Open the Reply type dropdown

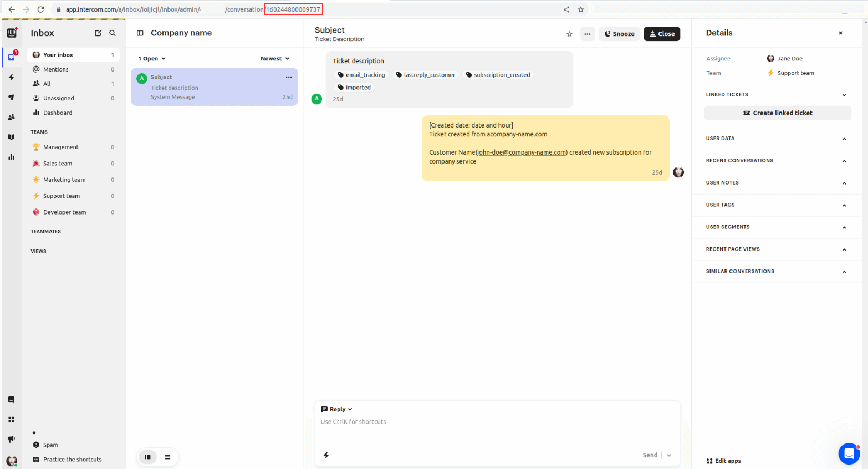tap(336, 409)
